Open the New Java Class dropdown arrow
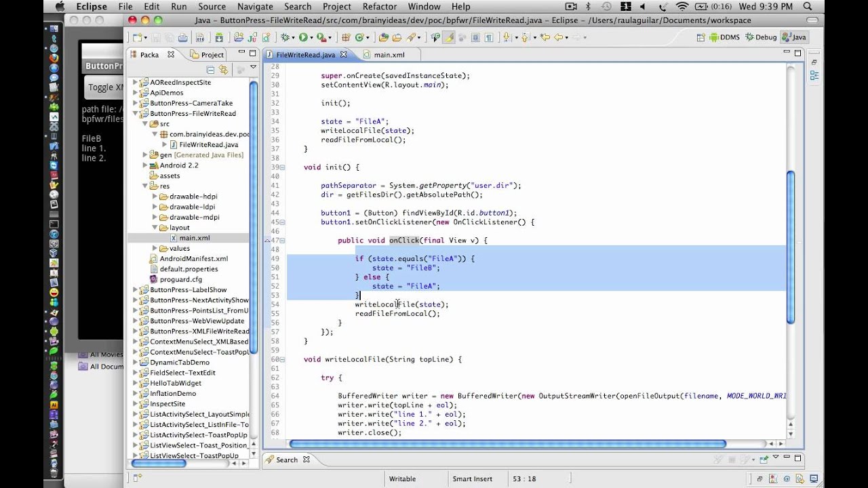This screenshot has height=488, width=868. pos(368,37)
